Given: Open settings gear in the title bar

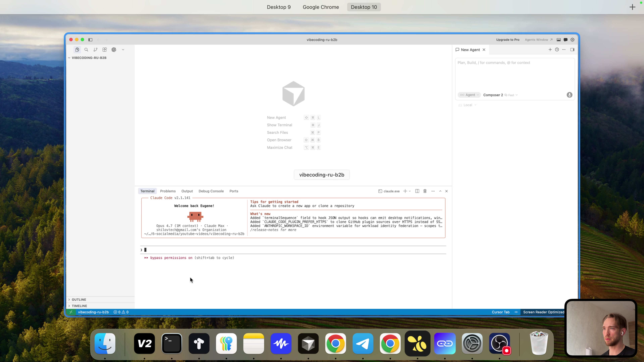Looking at the screenshot, I should pyautogui.click(x=572, y=40).
